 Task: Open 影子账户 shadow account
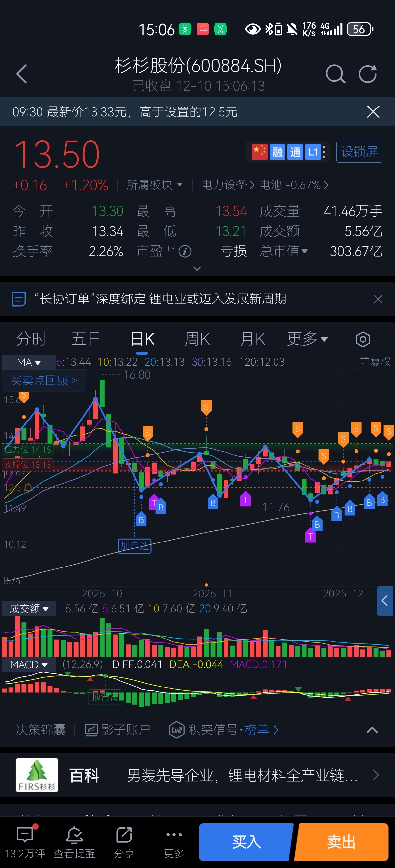[x=117, y=730]
